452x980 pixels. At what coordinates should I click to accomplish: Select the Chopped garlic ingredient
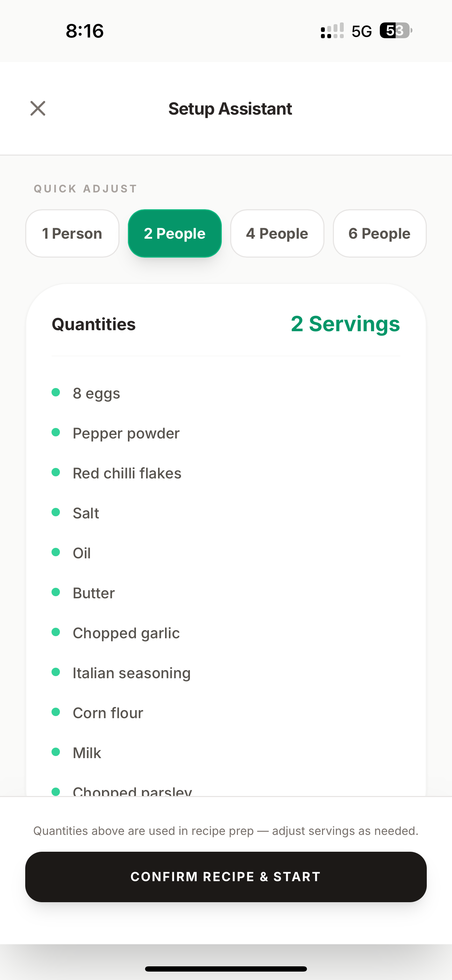[126, 633]
